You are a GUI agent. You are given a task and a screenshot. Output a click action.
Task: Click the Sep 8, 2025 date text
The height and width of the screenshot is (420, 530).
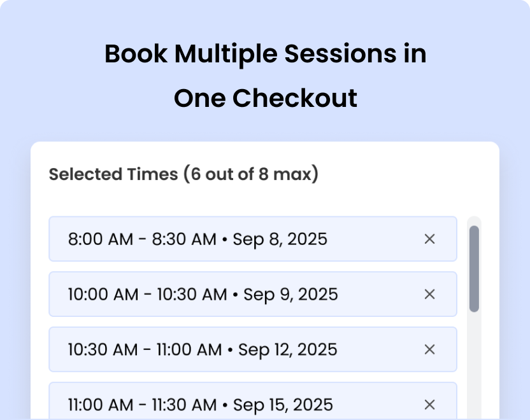281,239
